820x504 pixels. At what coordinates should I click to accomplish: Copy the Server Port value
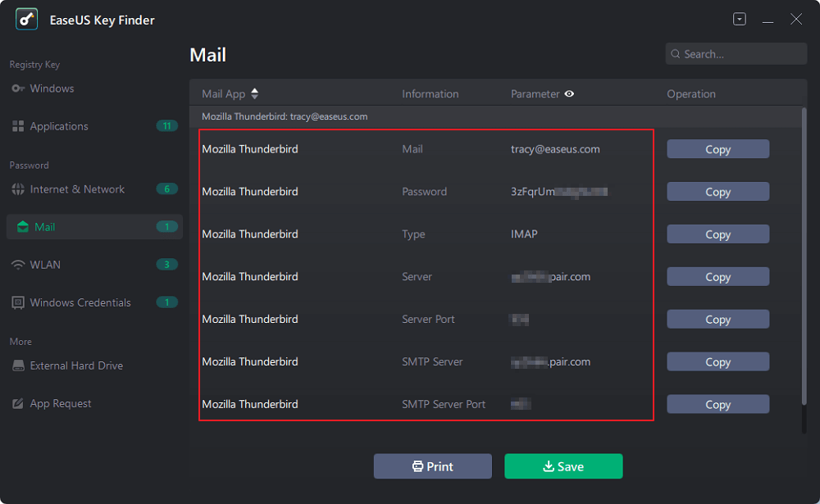tap(718, 320)
